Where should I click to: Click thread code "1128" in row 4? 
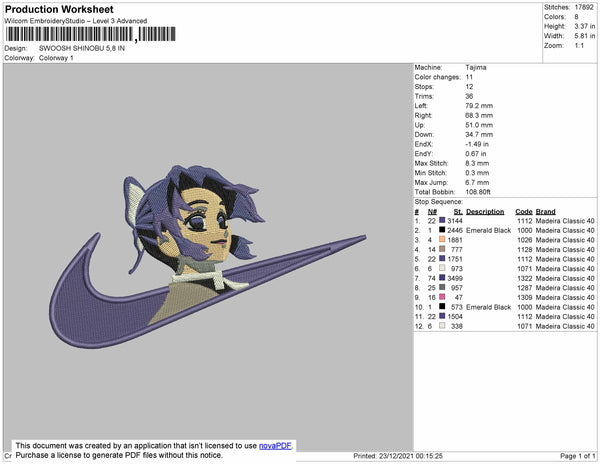click(525, 249)
